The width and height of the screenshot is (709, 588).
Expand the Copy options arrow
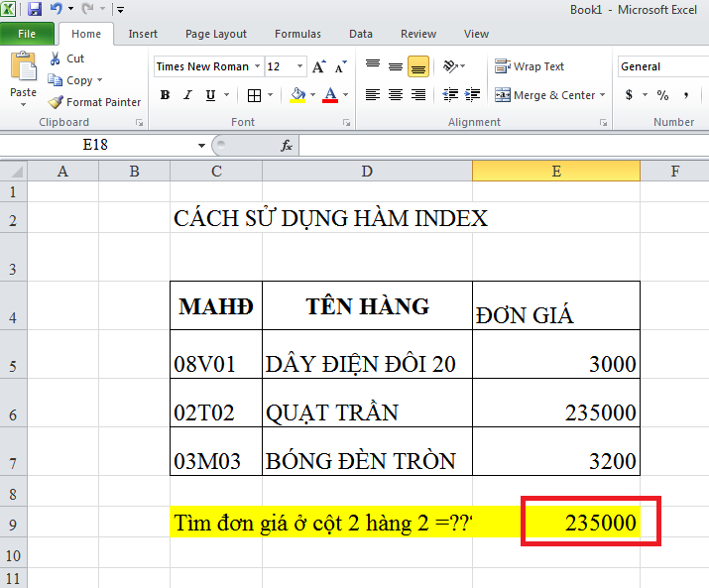click(x=99, y=80)
